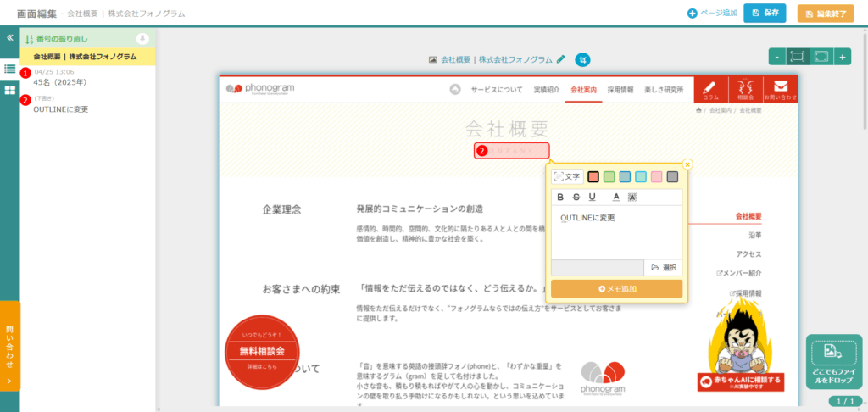Zoom out with the minus button
This screenshot has height=412, width=868.
click(x=776, y=56)
